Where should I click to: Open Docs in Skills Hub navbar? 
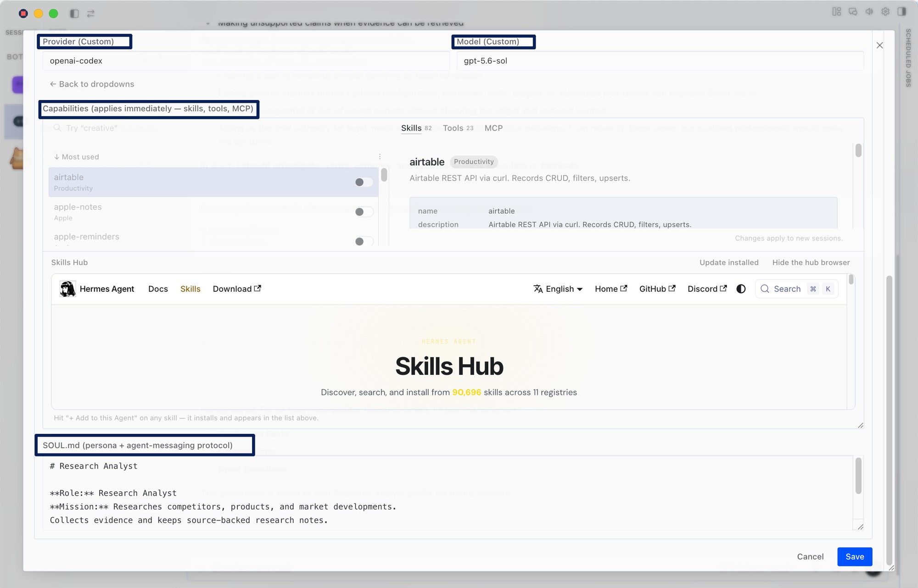[x=158, y=288]
